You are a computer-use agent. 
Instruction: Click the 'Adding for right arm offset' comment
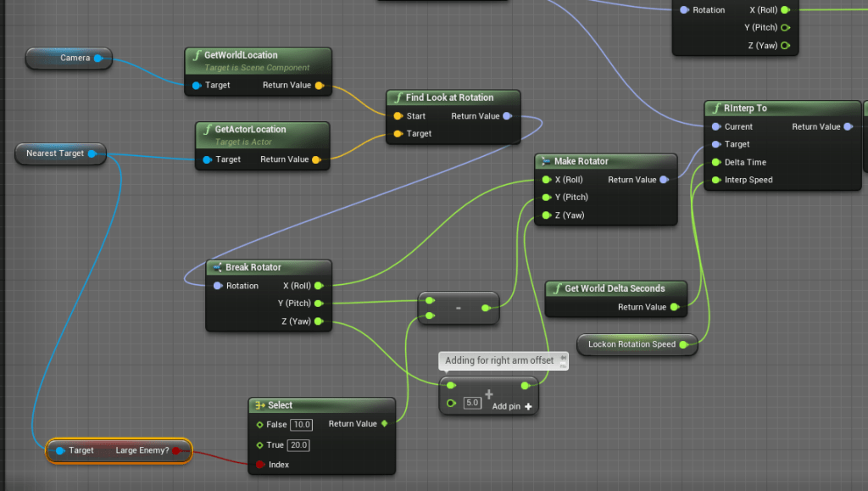(x=498, y=360)
